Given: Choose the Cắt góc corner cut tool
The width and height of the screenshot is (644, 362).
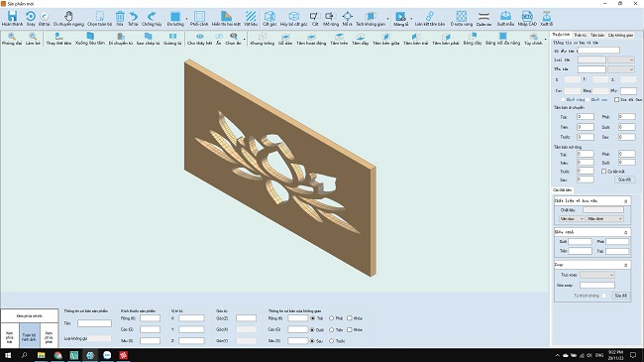Looking at the screenshot, I should pyautogui.click(x=269, y=18).
